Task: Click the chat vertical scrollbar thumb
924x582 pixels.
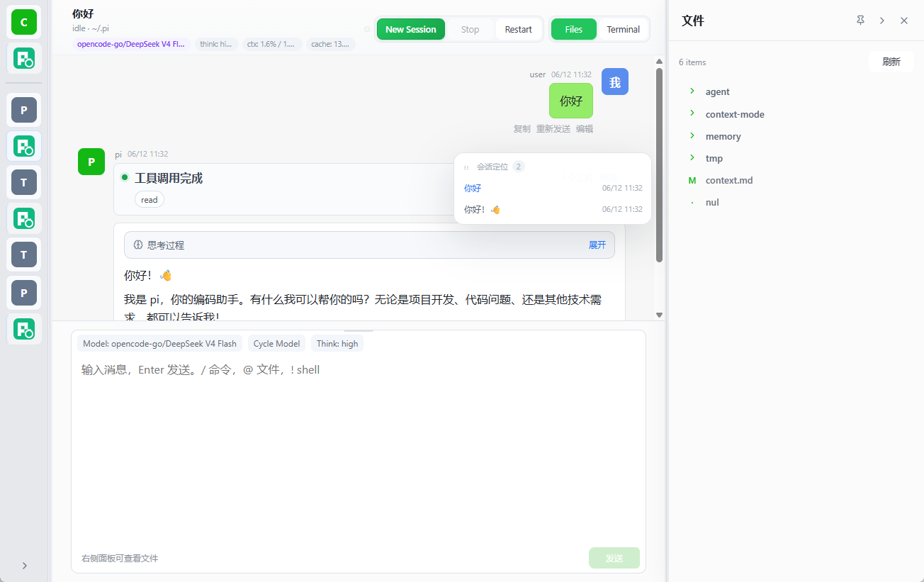Action: (x=659, y=164)
